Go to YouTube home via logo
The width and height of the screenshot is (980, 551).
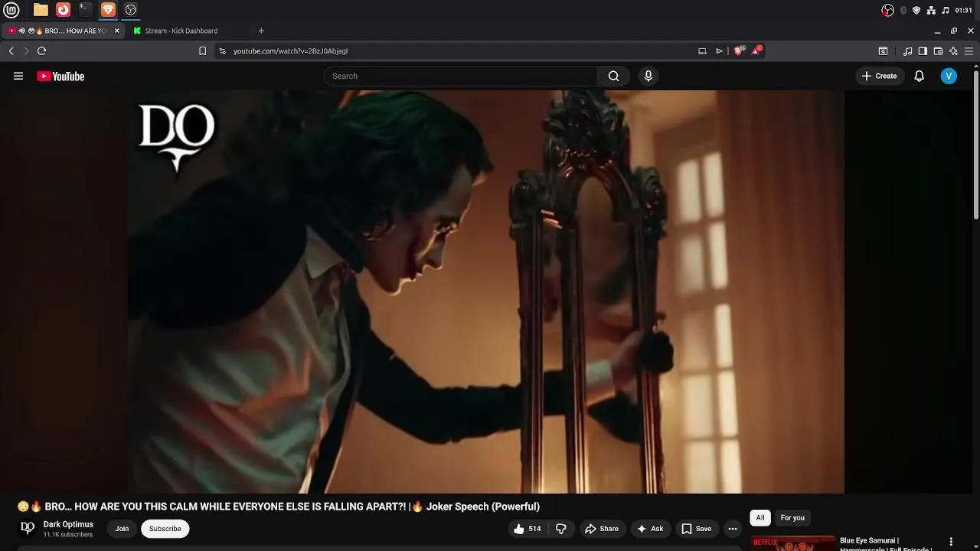(60, 76)
